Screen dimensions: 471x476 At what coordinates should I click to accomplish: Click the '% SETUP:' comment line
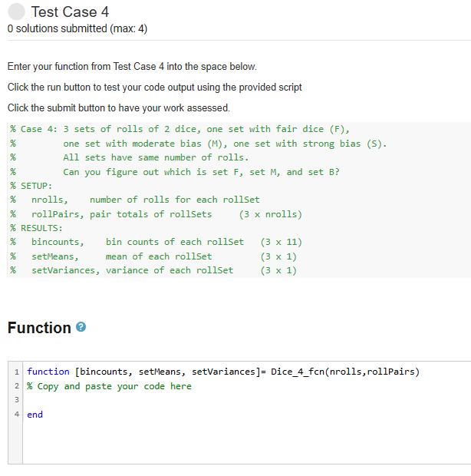(31, 186)
